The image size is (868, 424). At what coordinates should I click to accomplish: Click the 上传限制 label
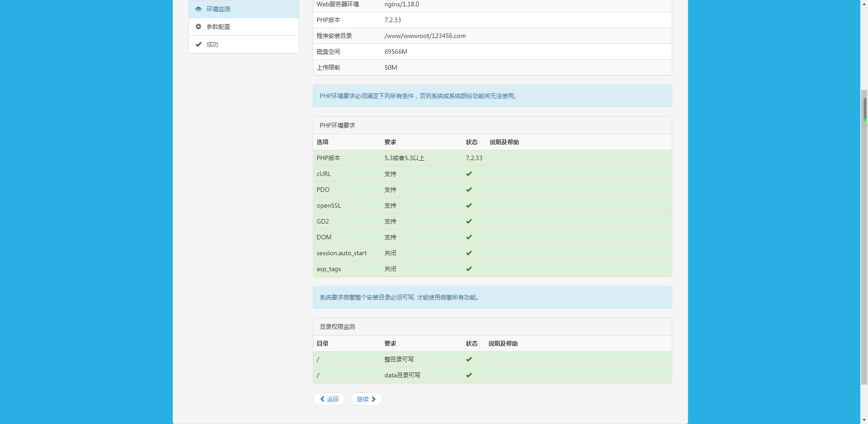tap(328, 67)
